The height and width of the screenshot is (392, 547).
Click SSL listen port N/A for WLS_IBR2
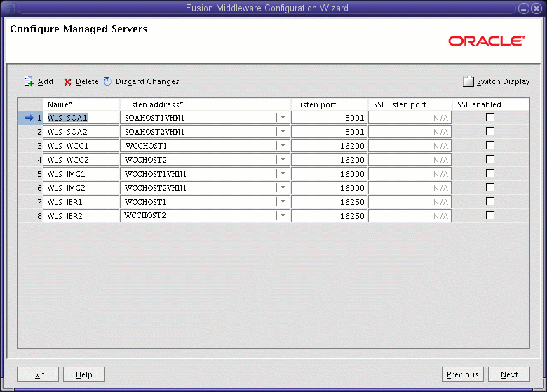tap(410, 216)
